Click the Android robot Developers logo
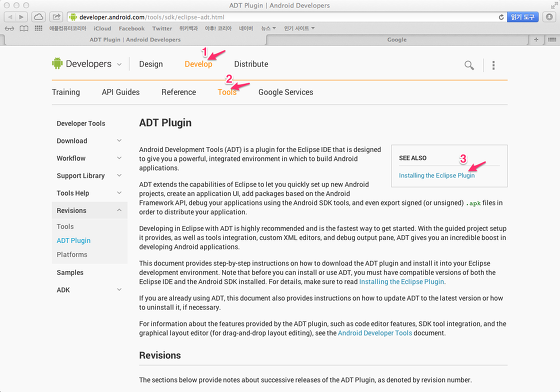 click(57, 64)
